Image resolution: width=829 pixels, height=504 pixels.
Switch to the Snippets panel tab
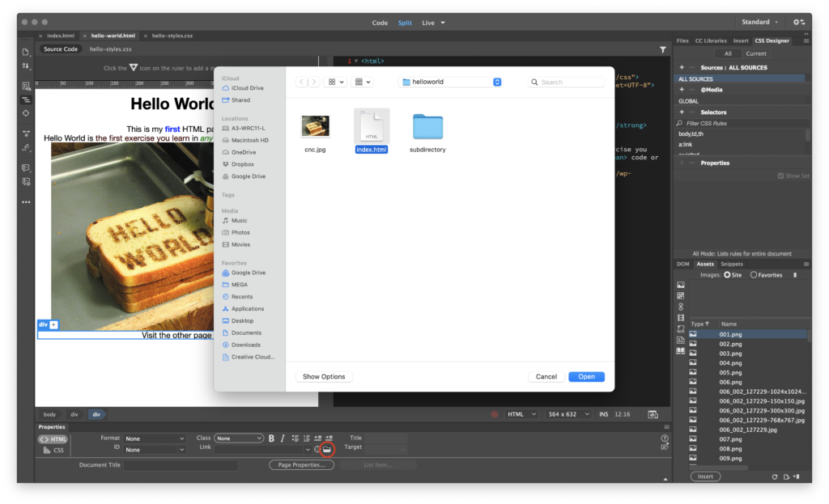[731, 264]
